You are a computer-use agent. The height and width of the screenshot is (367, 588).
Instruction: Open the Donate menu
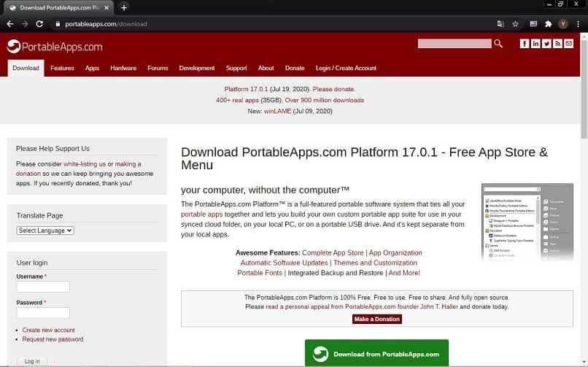[295, 69]
